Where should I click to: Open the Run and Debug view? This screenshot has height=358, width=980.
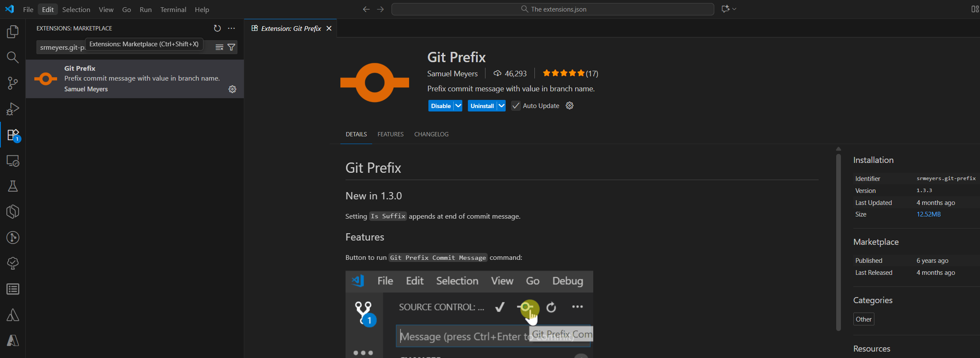(13, 109)
